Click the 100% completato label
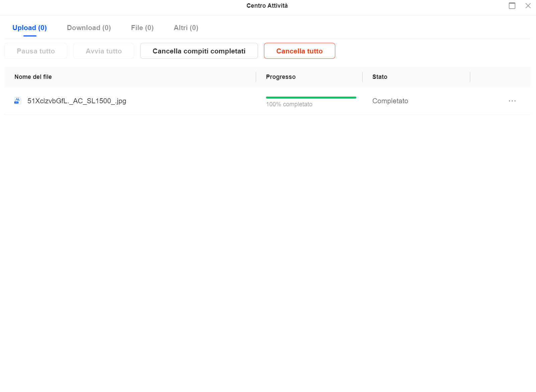Viewport: 536px width, 392px height. [289, 104]
